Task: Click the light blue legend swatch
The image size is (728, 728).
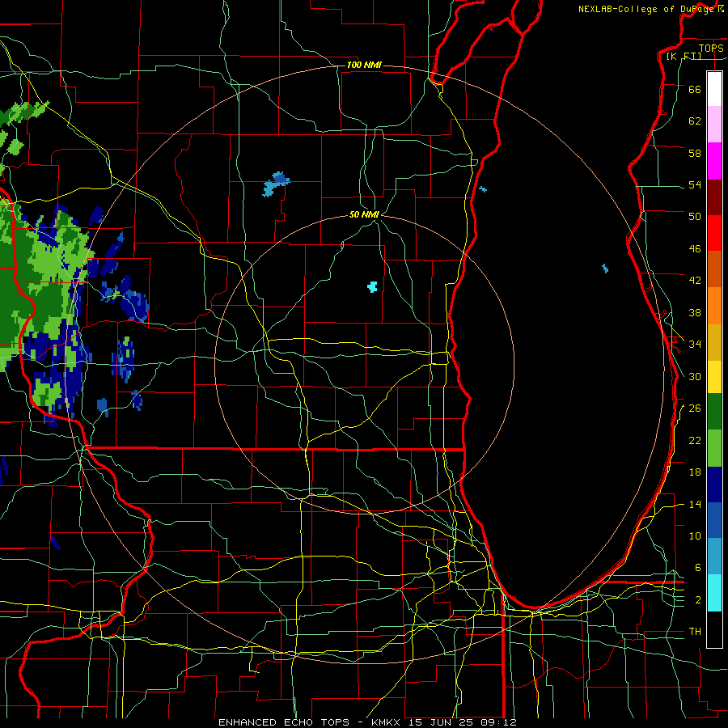Action: (x=714, y=557)
